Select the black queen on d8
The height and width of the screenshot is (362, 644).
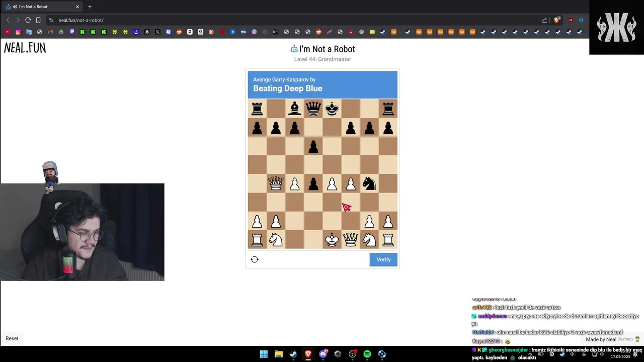tap(313, 109)
